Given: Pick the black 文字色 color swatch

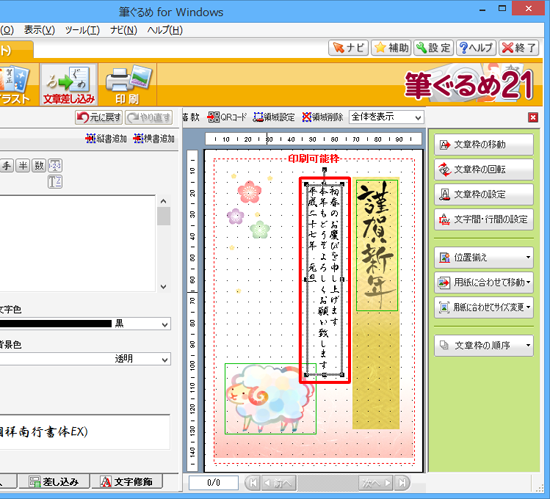Looking at the screenshot, I should point(56,323).
